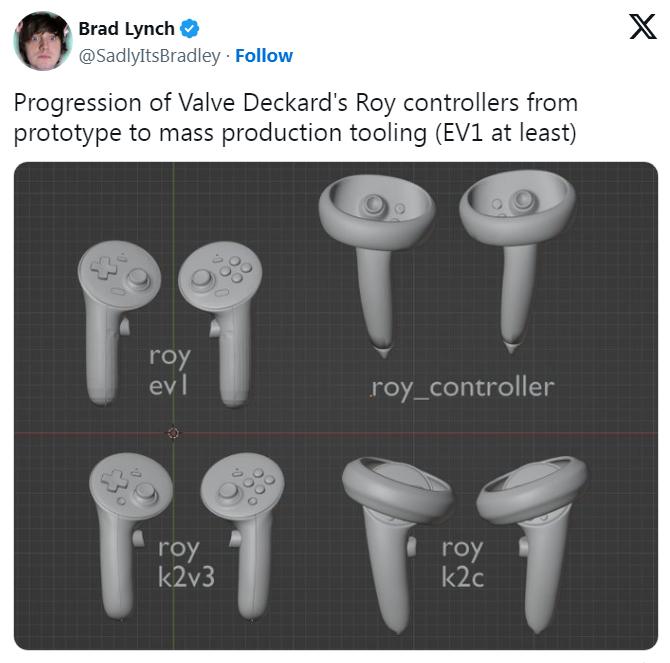Viewport: 670px width, 663px height.
Task: Click the ring of the right roy k2c controller
Action: click(x=532, y=489)
